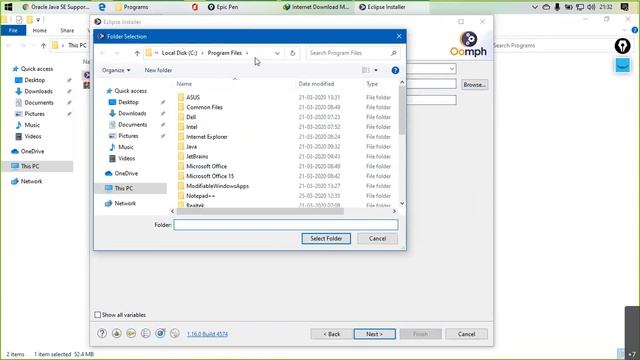Click the help icon in Folder Selection dialog
The image size is (640, 360).
(395, 70)
